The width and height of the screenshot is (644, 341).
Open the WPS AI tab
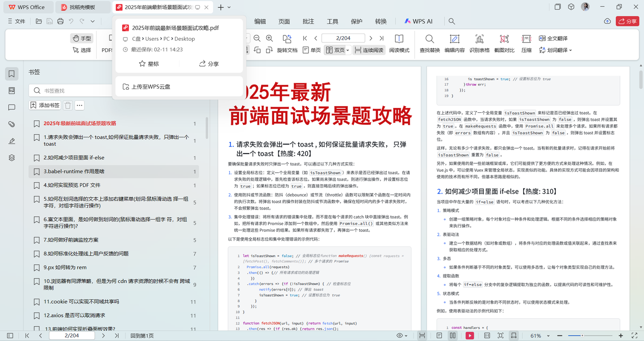pyautogui.click(x=419, y=21)
